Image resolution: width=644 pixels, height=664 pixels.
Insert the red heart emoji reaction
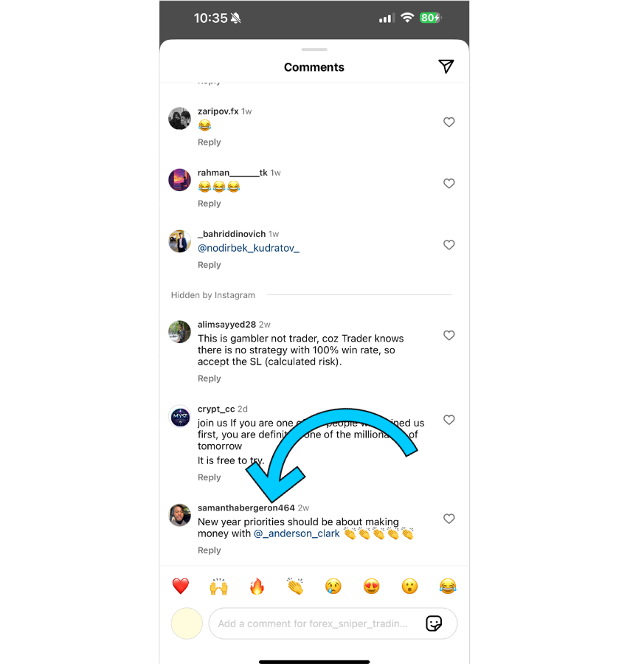(x=181, y=587)
